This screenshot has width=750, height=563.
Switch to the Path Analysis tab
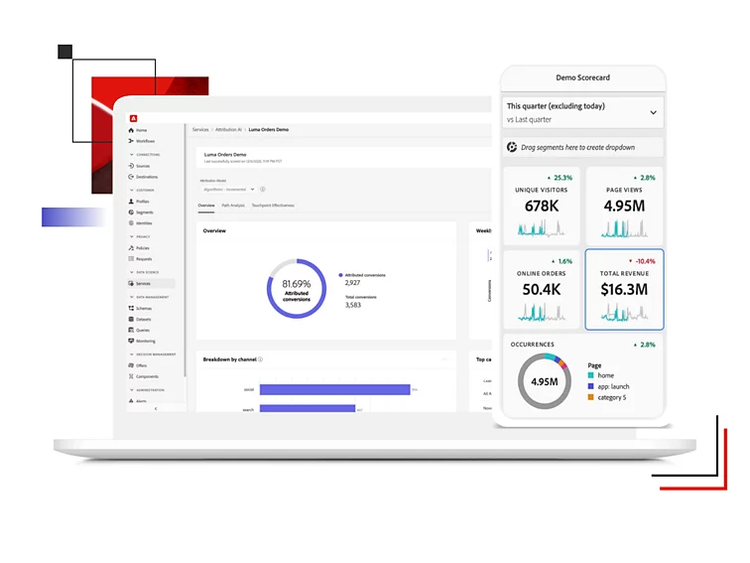pyautogui.click(x=232, y=205)
